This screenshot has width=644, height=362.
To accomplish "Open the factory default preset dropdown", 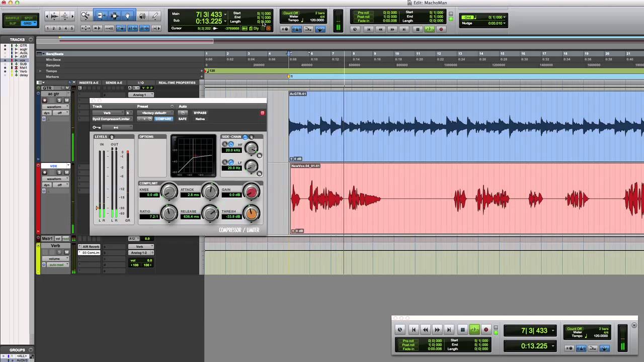I will coord(155,113).
